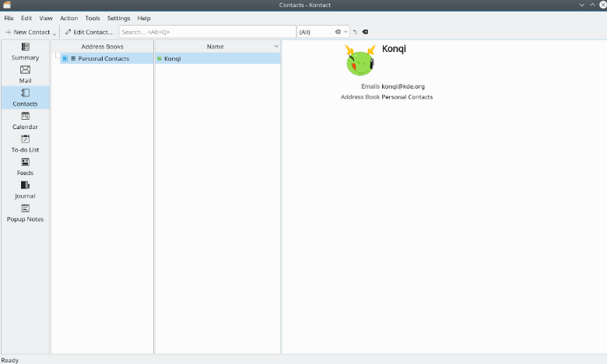Go to the Feeds component

tap(25, 166)
